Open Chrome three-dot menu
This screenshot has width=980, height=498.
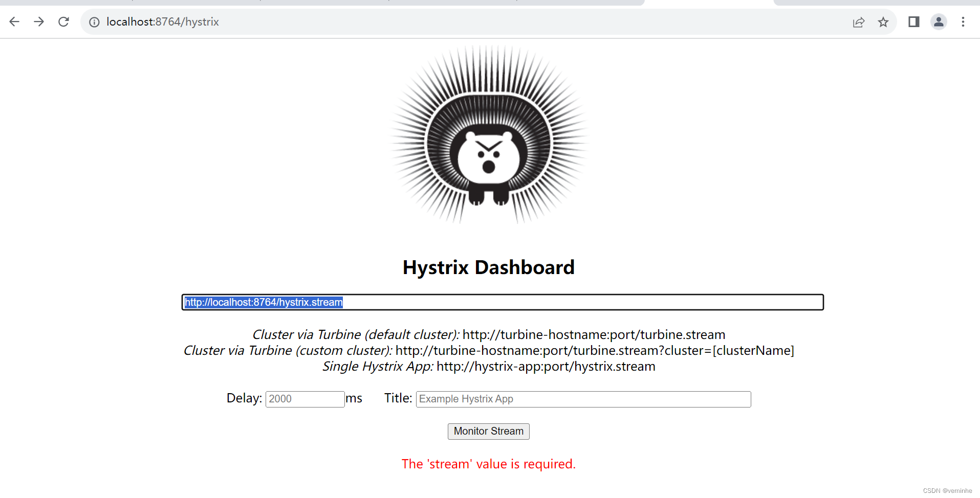pos(963,21)
